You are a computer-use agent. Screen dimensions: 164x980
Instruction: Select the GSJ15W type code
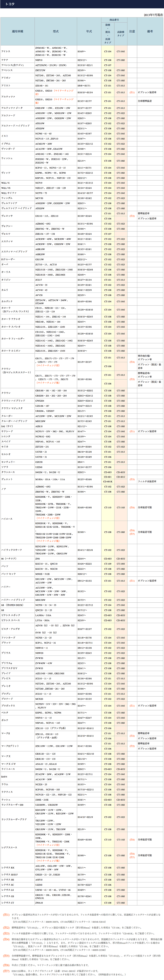(40, 259)
